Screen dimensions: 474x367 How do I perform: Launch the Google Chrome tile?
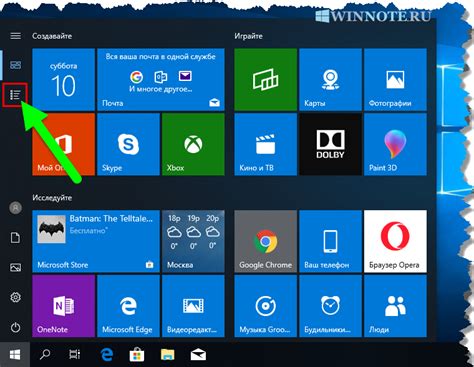pos(265,241)
